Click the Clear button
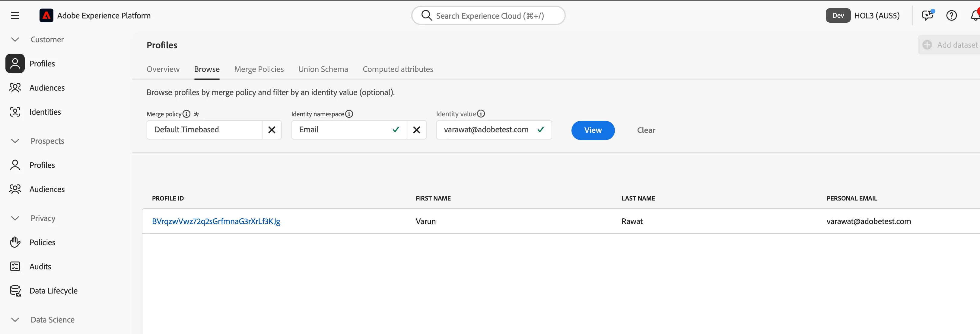This screenshot has height=334, width=980. tap(646, 130)
